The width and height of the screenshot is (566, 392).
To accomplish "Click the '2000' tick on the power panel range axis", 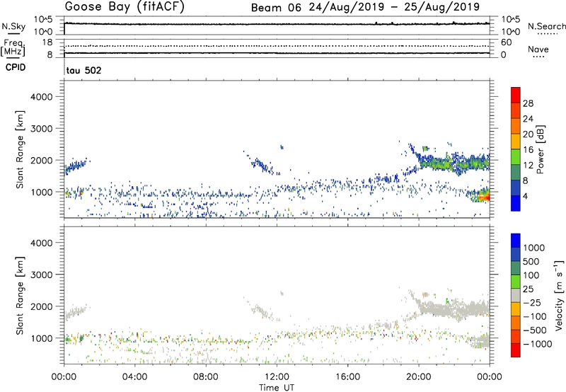I will [42, 160].
